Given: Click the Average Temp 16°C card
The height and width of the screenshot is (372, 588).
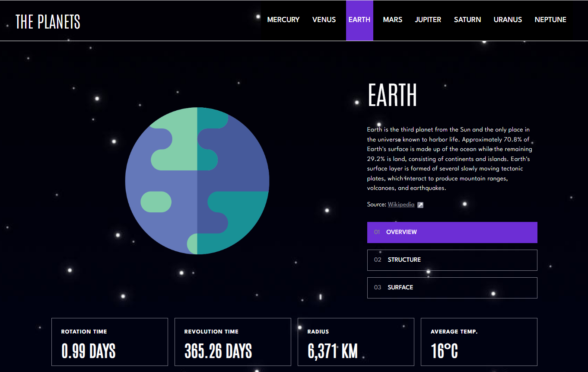Looking at the screenshot, I should point(479,342).
